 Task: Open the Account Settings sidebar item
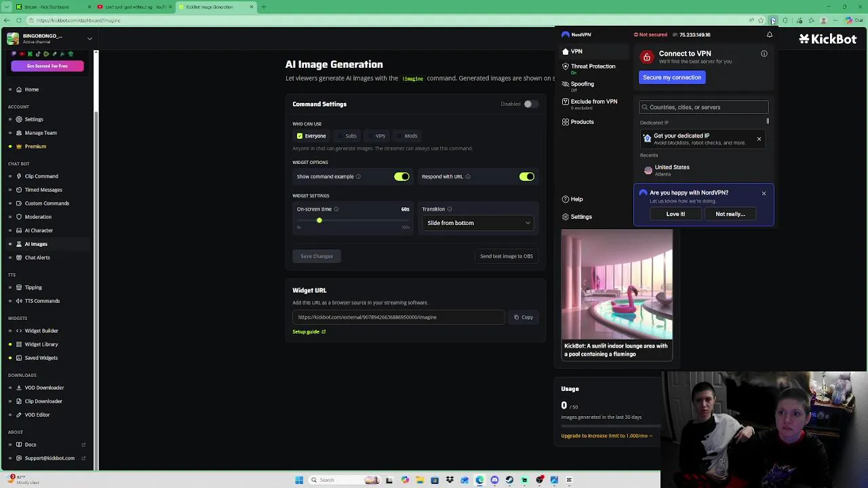point(33,119)
